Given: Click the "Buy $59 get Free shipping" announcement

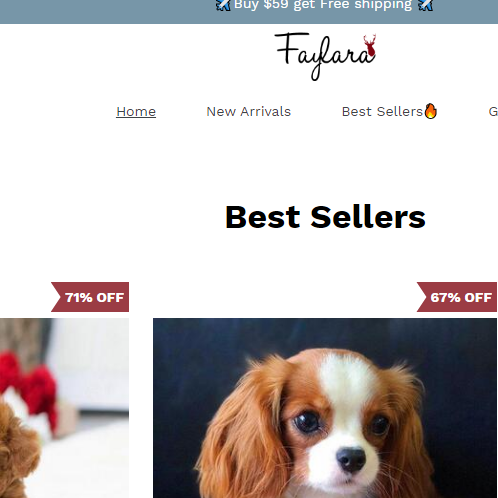Looking at the screenshot, I should pos(323,5).
